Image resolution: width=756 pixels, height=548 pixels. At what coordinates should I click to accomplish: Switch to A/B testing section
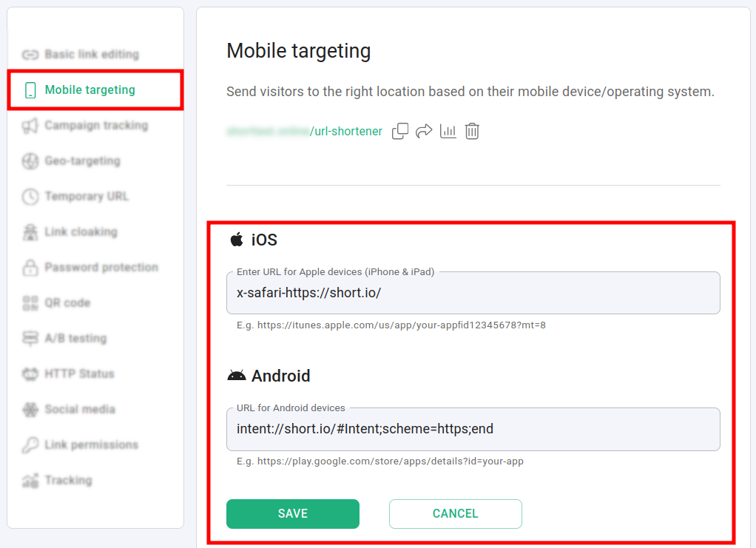75,339
